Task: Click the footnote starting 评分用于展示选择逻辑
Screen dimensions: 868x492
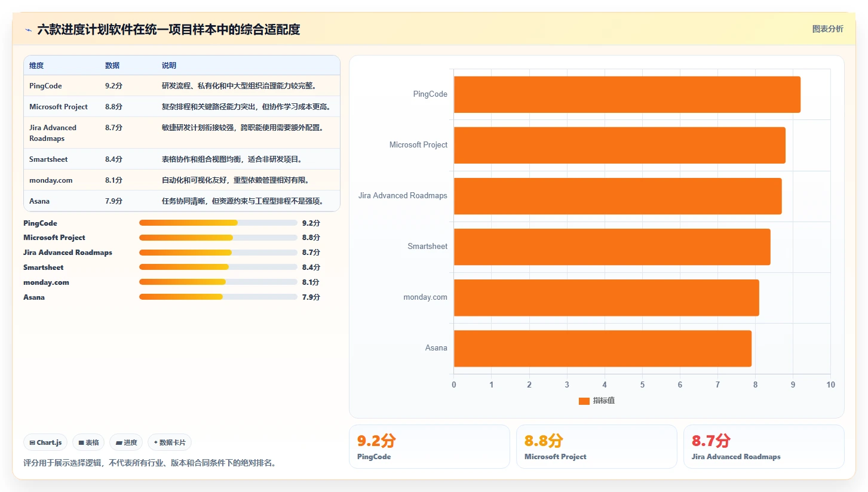Action: click(x=149, y=463)
